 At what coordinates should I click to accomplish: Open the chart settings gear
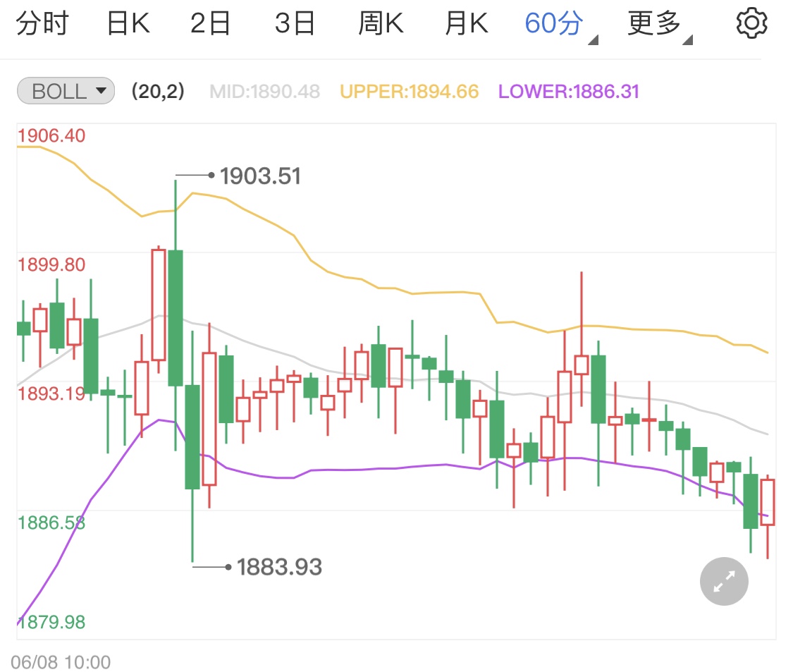[x=751, y=23]
